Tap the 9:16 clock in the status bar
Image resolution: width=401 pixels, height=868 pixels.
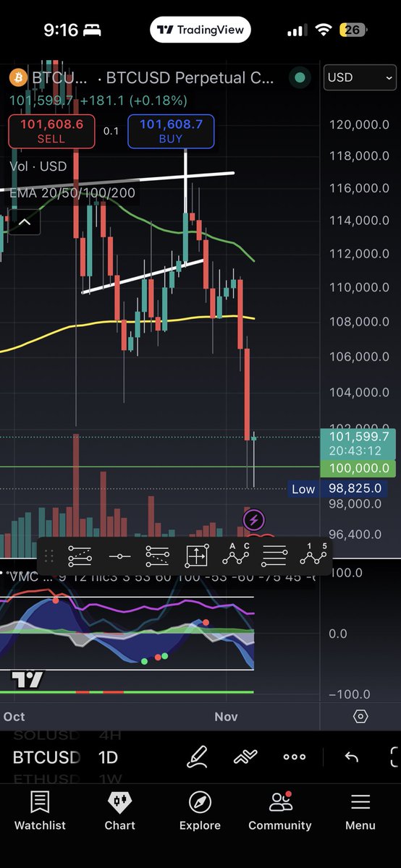click(60, 30)
